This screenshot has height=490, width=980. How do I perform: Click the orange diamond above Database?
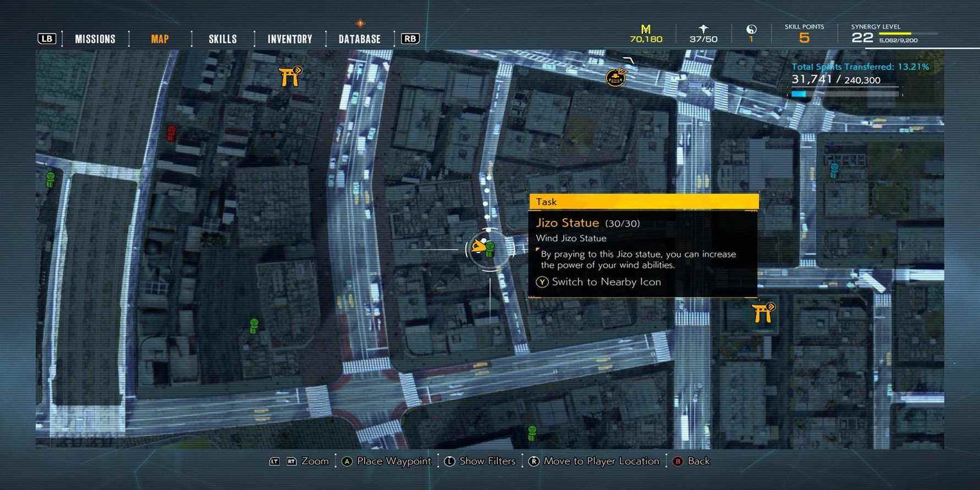[360, 23]
